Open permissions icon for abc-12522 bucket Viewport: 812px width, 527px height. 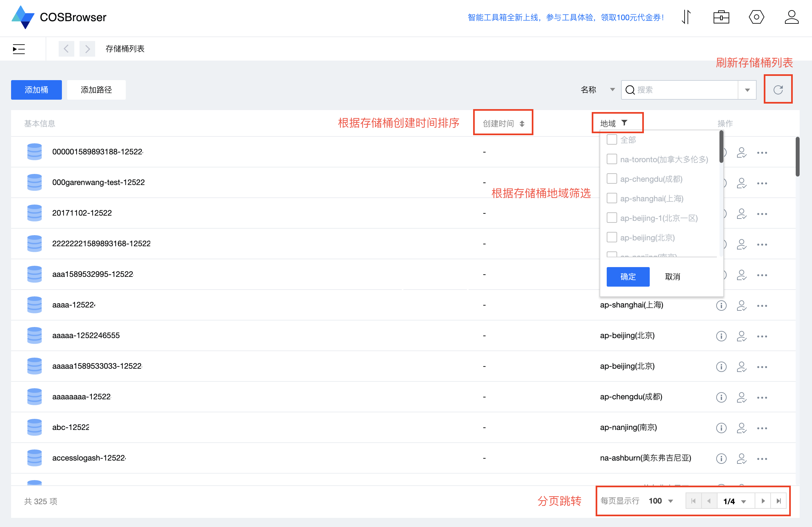click(x=741, y=428)
